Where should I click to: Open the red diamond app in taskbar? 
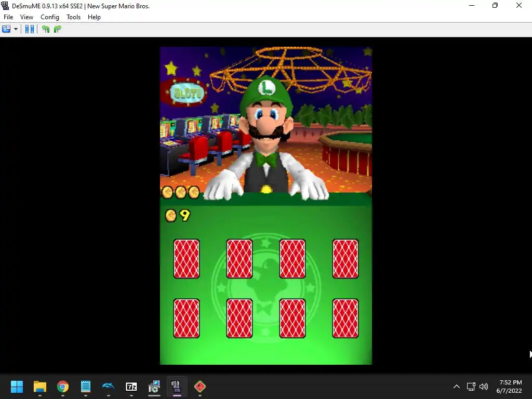click(x=200, y=387)
